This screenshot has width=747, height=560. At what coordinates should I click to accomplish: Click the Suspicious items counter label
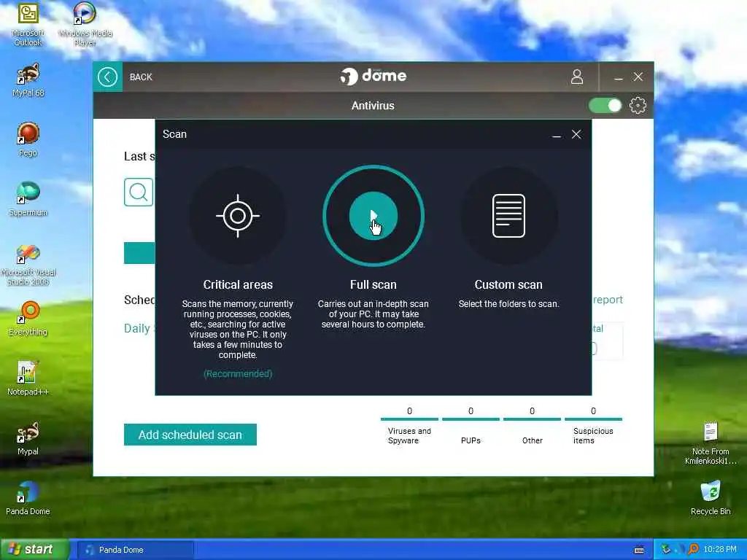[593, 436]
